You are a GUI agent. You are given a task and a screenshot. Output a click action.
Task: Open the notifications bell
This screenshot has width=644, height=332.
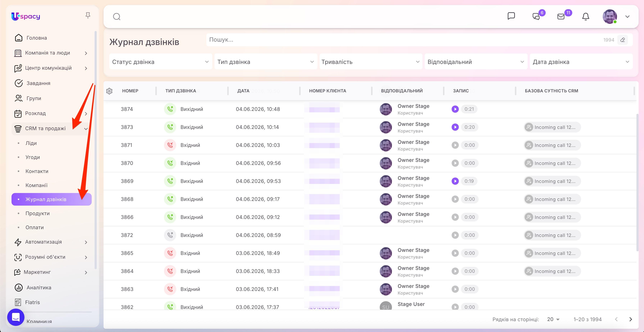586,17
